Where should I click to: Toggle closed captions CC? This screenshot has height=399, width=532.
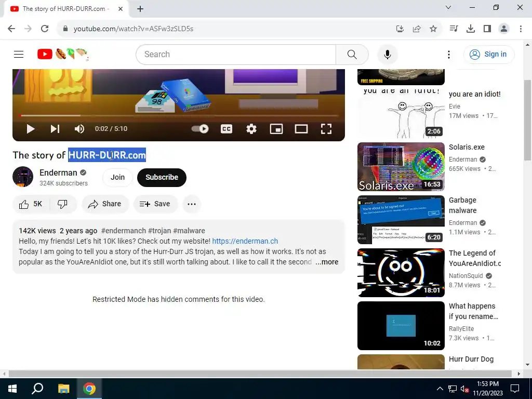227,129
